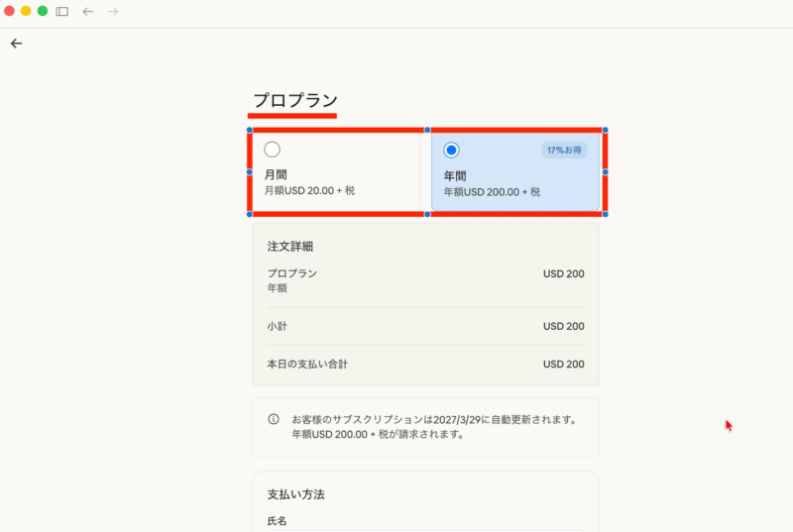The image size is (793, 532).
Task: Click the プロプラン page heading
Action: [x=295, y=100]
